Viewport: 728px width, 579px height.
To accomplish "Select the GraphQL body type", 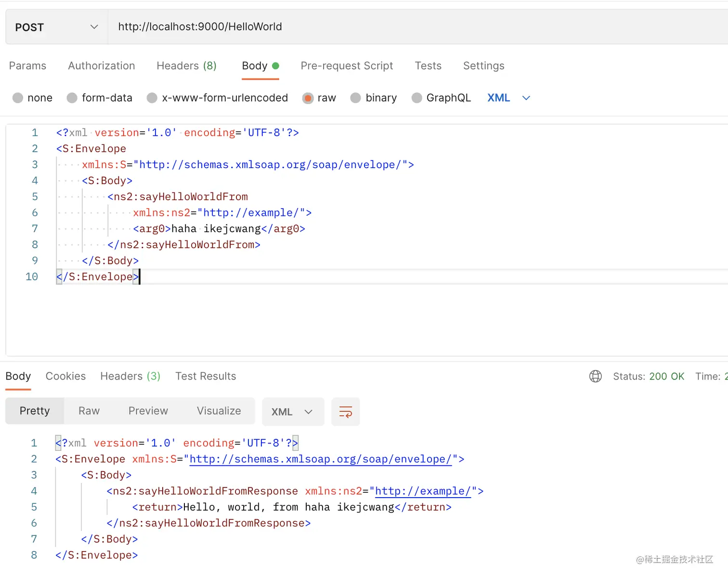I will pos(417,98).
